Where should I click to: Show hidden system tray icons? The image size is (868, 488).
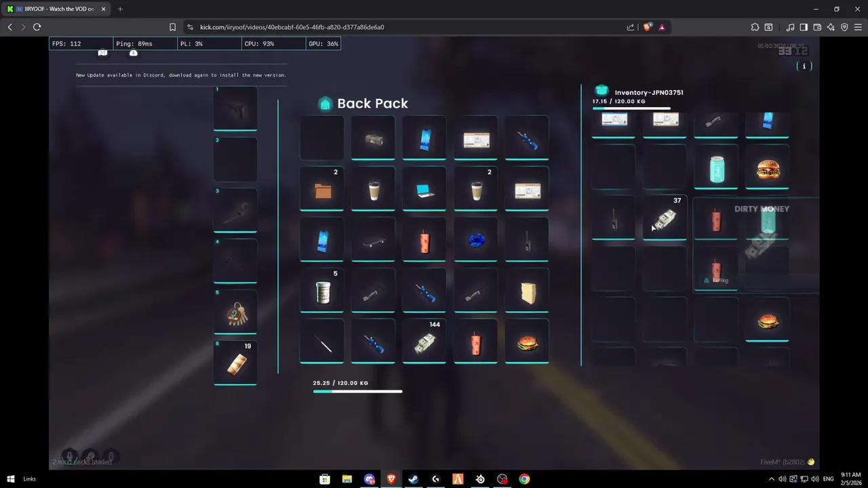pyautogui.click(x=771, y=479)
